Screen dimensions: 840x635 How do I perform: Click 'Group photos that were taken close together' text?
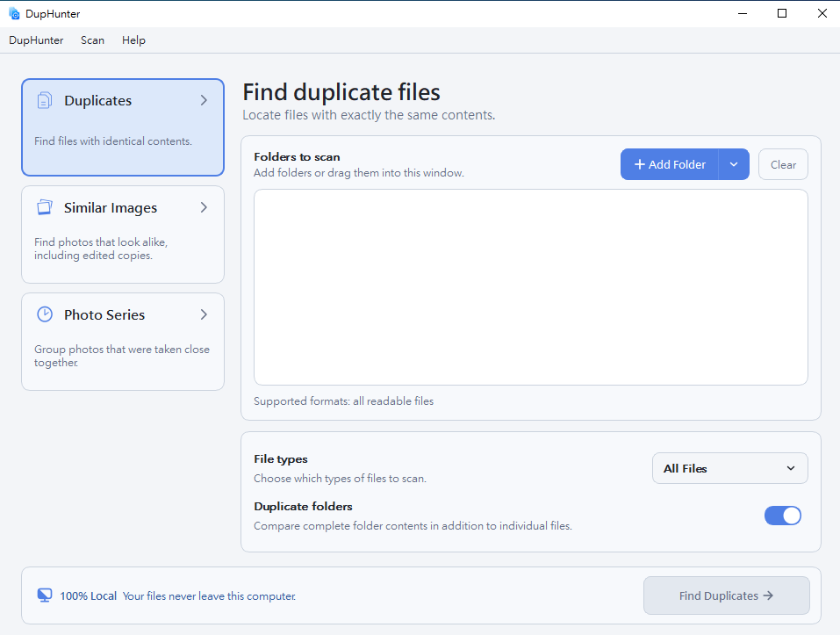(122, 356)
